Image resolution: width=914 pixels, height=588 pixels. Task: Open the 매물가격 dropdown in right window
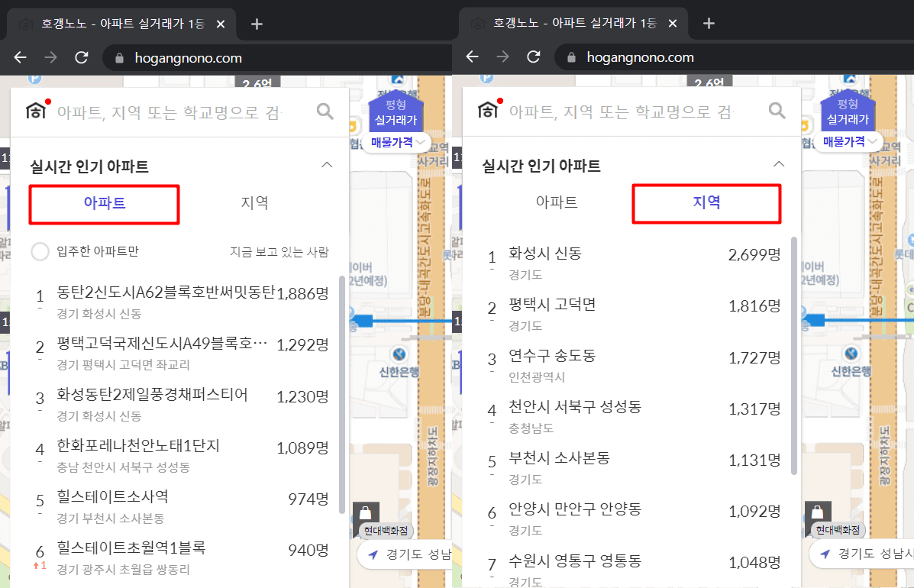coord(850,142)
